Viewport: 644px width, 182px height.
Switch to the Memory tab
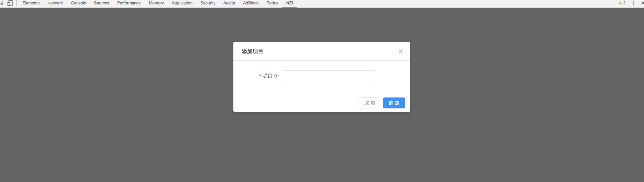pyautogui.click(x=156, y=3)
